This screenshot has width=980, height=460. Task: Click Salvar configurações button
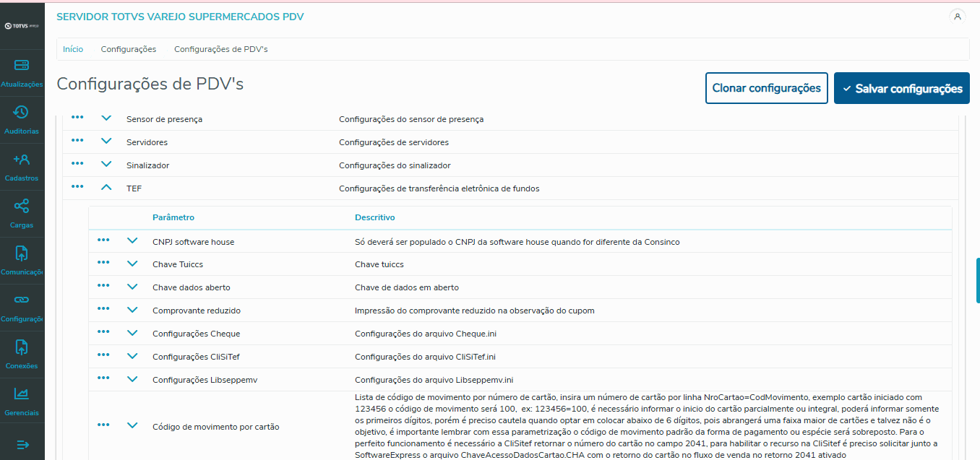pos(902,88)
